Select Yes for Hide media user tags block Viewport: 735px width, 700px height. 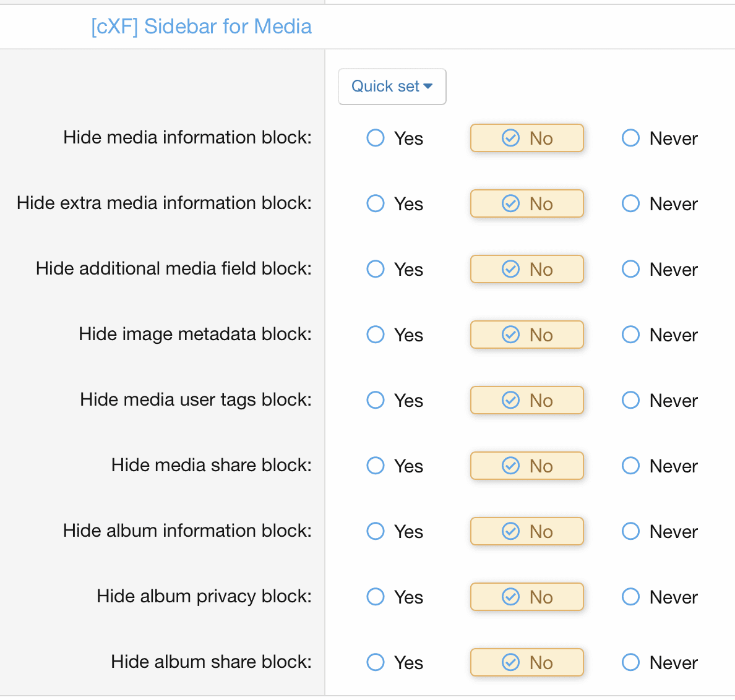tap(376, 400)
